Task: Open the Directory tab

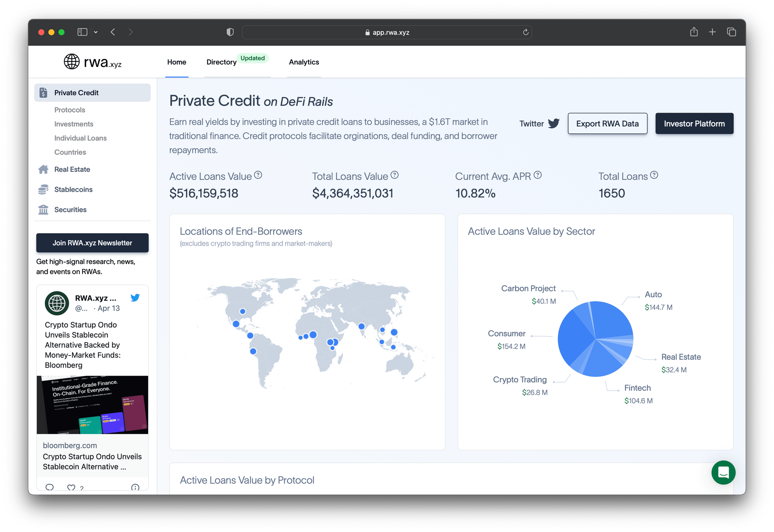Action: tap(221, 62)
